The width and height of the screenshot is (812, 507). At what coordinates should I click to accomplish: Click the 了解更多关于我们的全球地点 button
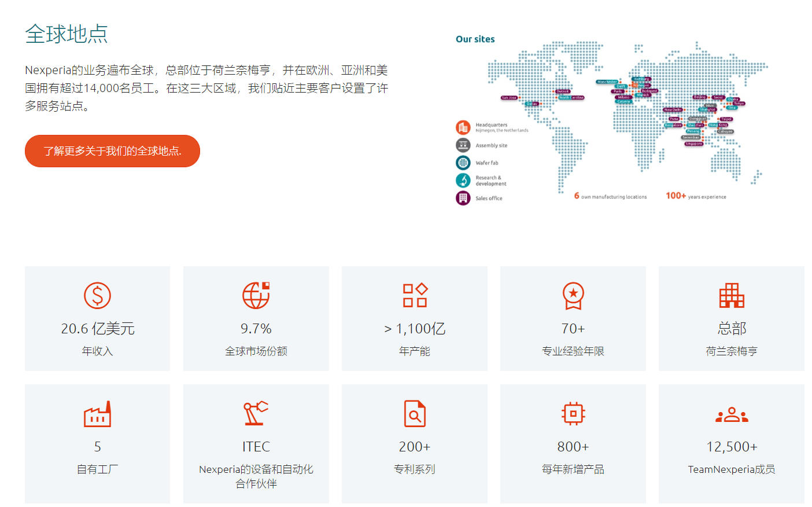(x=112, y=150)
